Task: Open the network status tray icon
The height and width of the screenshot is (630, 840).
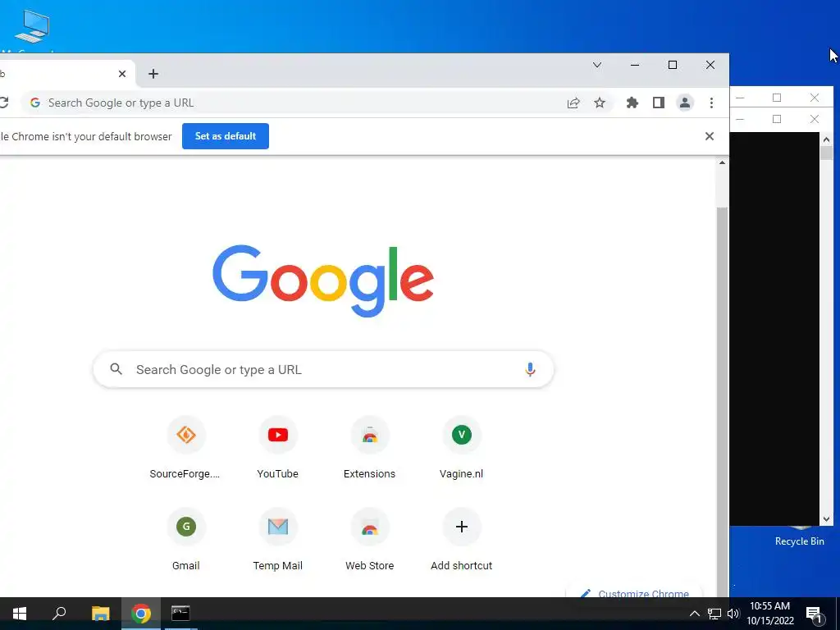Action: 714,614
